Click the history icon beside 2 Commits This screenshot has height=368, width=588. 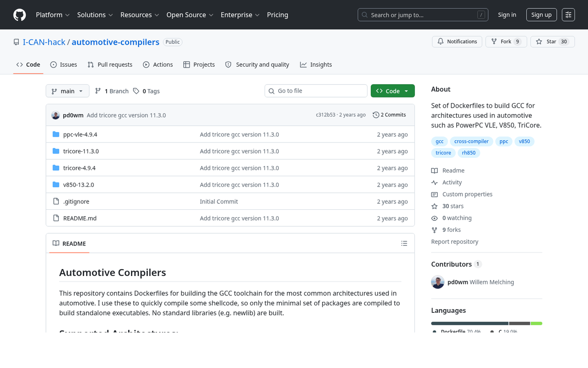tap(376, 115)
